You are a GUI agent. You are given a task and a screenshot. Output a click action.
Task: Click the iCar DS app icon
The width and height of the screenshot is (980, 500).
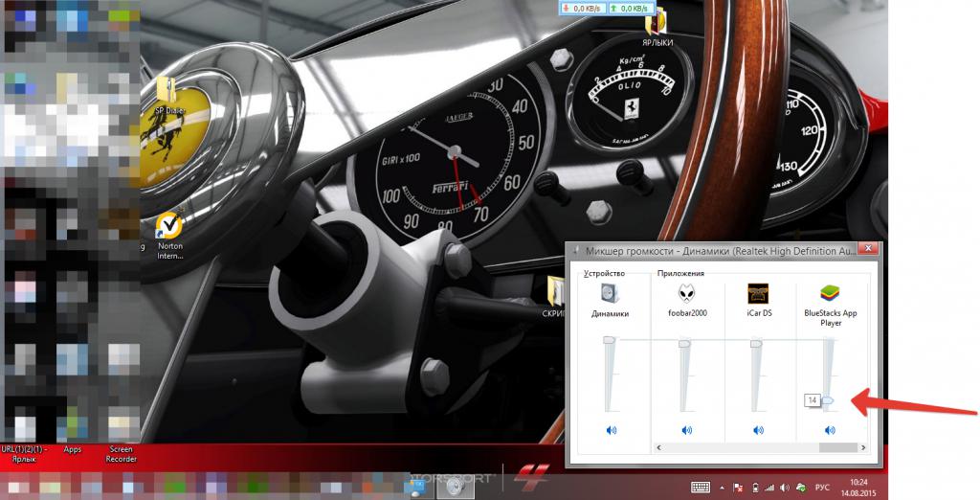(757, 293)
